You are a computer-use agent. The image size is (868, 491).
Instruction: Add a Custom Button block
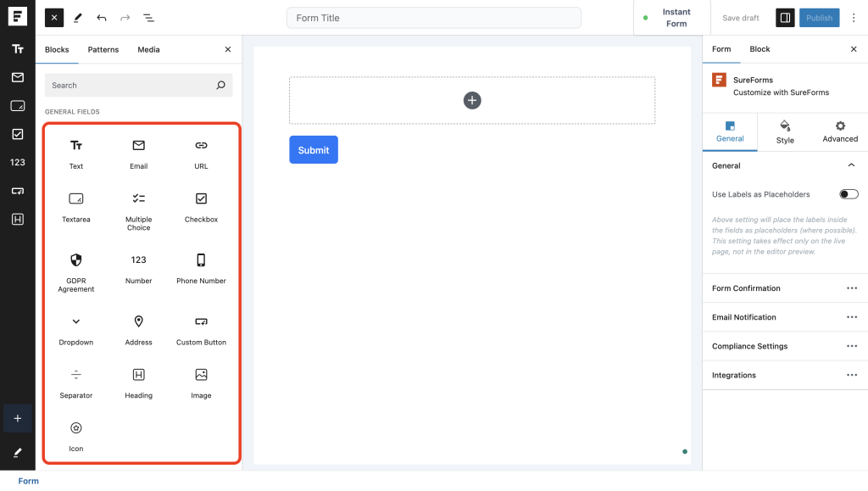[201, 329]
